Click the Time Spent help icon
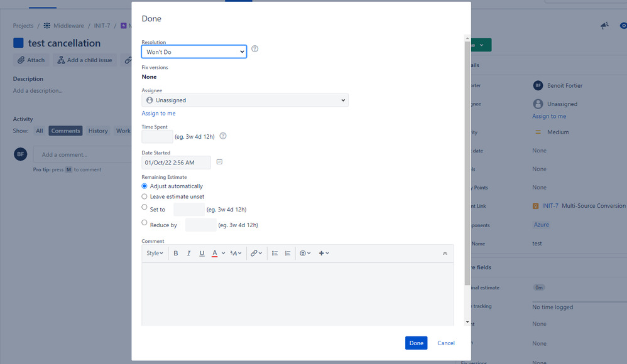The width and height of the screenshot is (627, 364). (223, 136)
